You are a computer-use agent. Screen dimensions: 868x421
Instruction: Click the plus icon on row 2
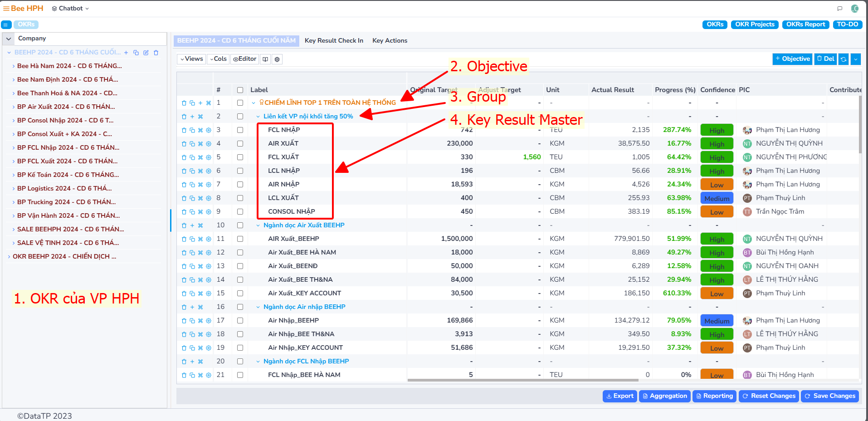(x=192, y=117)
